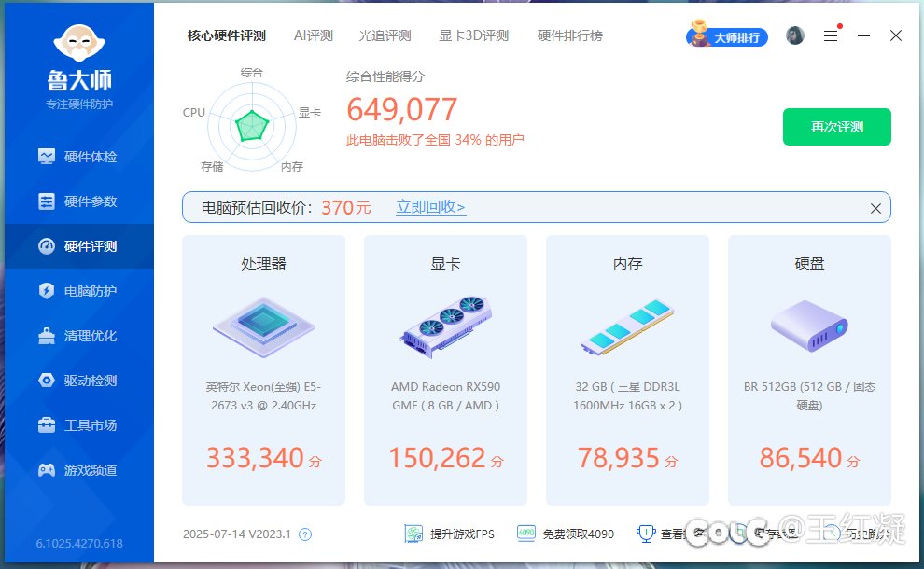Switch to 显卡3D评测 tab
Viewport: 924px width, 569px height.
474,36
